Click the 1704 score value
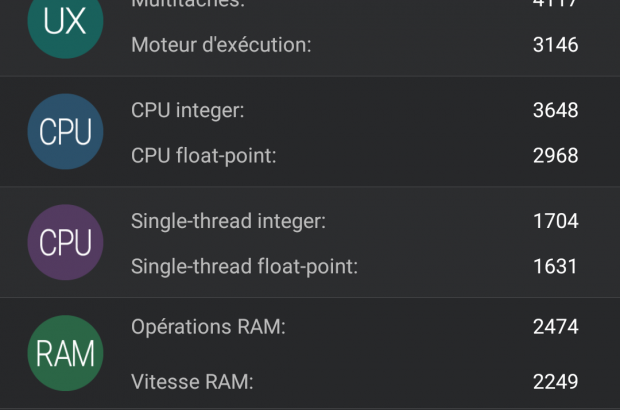This screenshot has width=620, height=410. 555,220
